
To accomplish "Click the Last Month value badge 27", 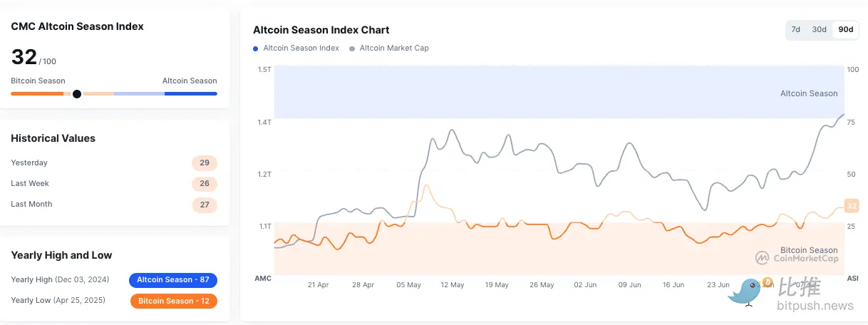I will pyautogui.click(x=205, y=205).
